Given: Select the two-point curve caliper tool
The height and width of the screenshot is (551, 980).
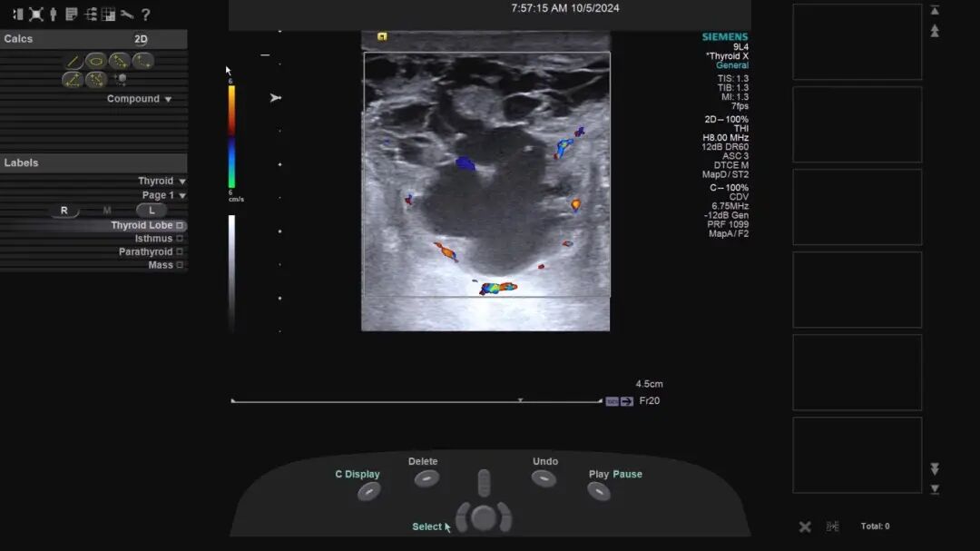Looking at the screenshot, I should pos(142,61).
